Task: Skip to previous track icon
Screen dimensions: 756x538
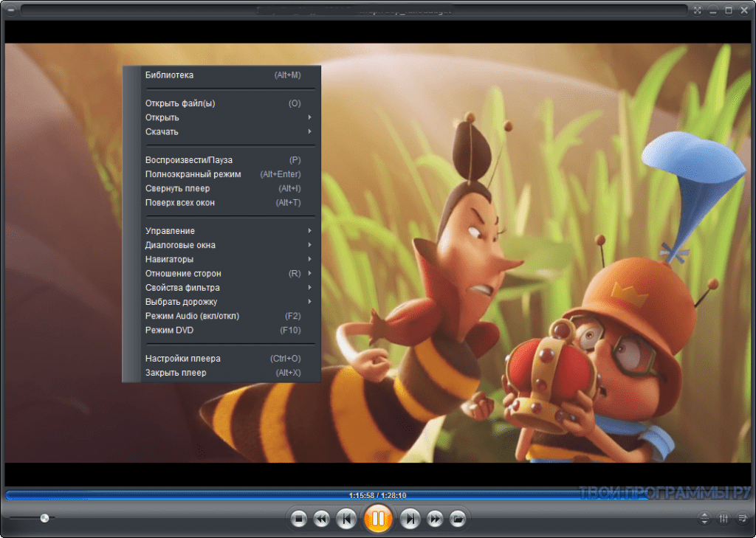Action: pos(346,519)
